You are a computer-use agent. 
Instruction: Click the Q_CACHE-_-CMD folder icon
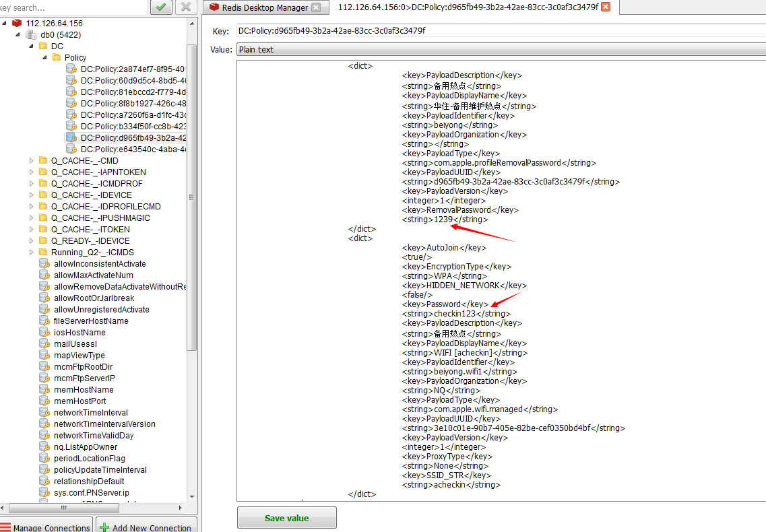[x=43, y=160]
